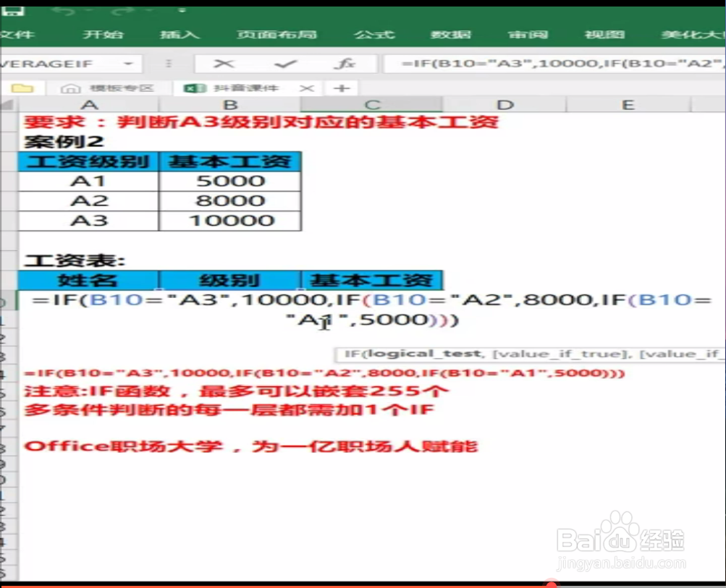Click cell containing A2 salary level
This screenshot has width=726, height=588.
coord(88,201)
